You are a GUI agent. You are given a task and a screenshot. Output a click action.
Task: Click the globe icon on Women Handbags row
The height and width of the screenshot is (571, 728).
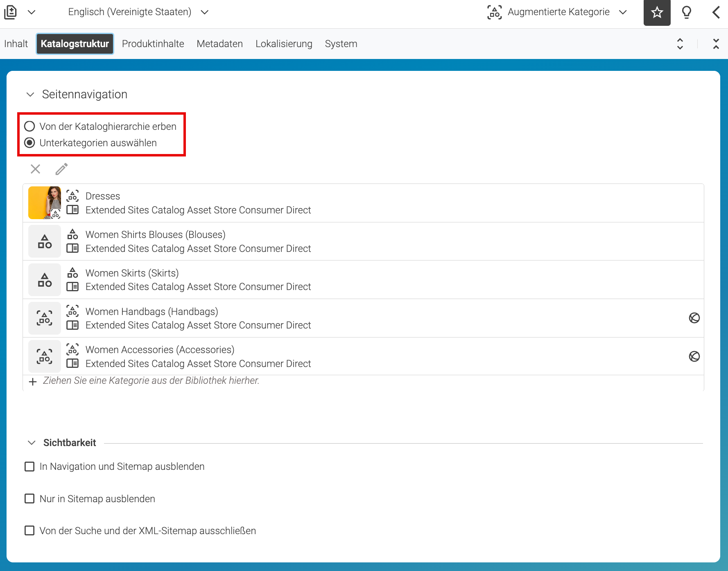[x=694, y=318]
